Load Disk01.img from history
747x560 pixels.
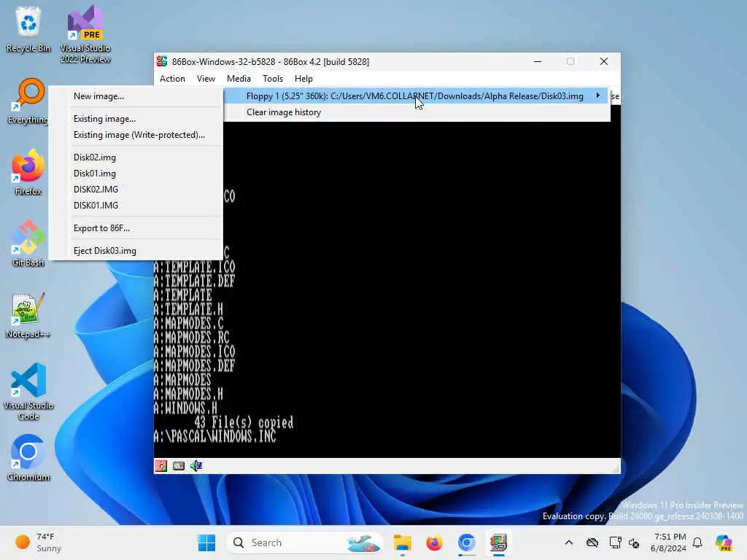pyautogui.click(x=136, y=174)
